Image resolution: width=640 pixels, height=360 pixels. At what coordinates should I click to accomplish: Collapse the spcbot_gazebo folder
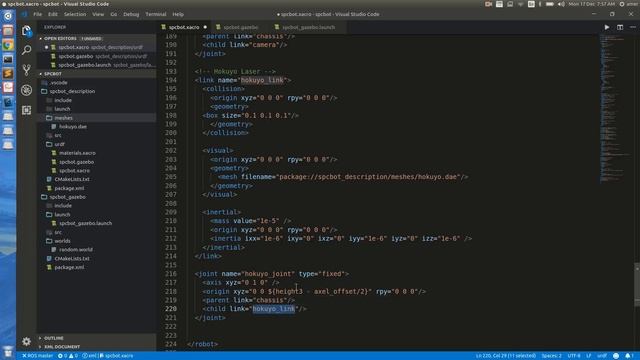coord(68,197)
